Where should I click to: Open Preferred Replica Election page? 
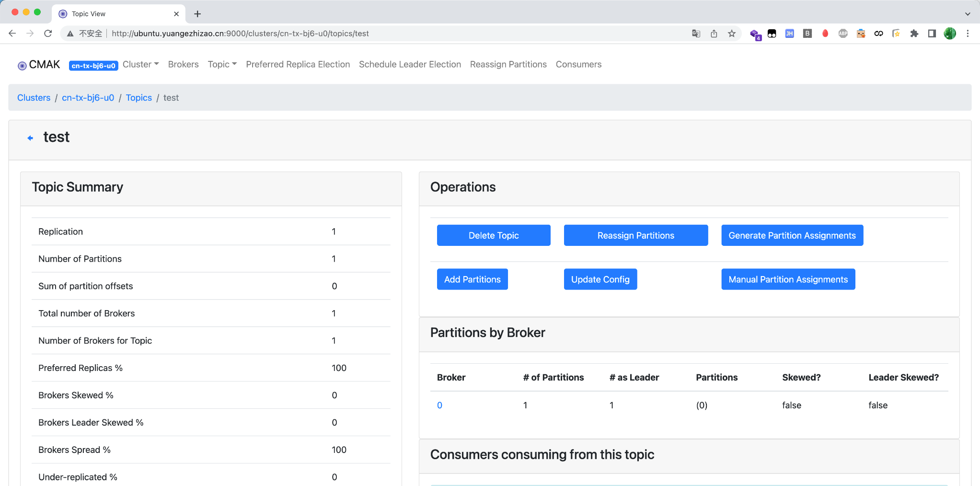(x=298, y=64)
